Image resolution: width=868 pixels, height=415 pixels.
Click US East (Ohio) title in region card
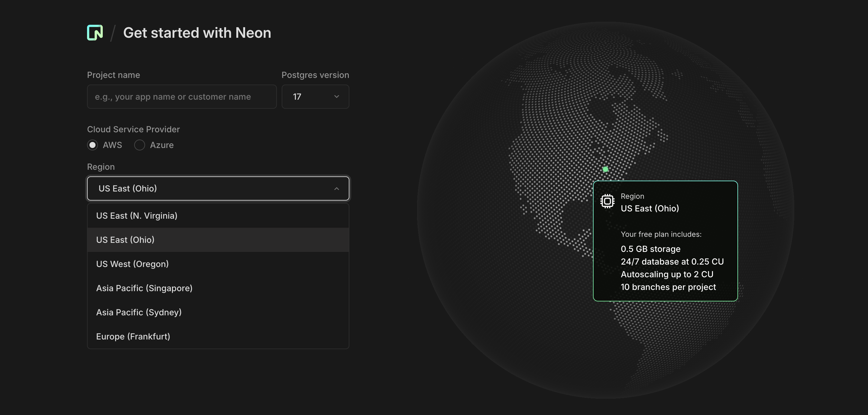650,208
